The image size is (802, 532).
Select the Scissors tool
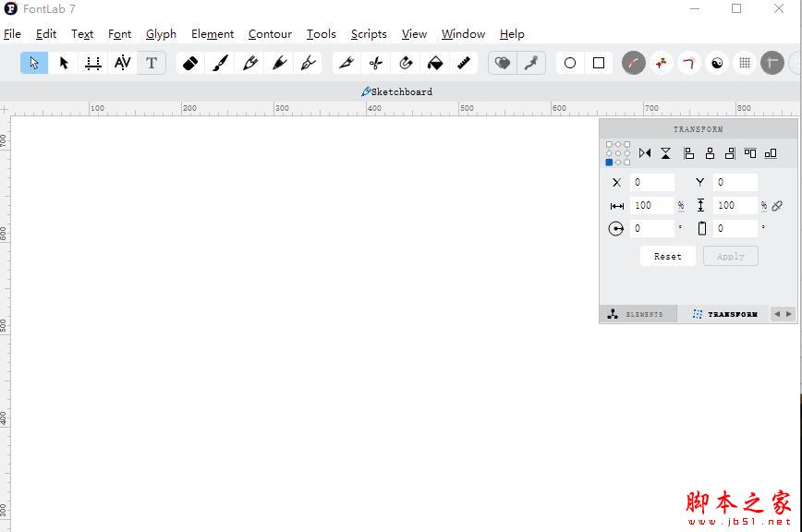376,63
